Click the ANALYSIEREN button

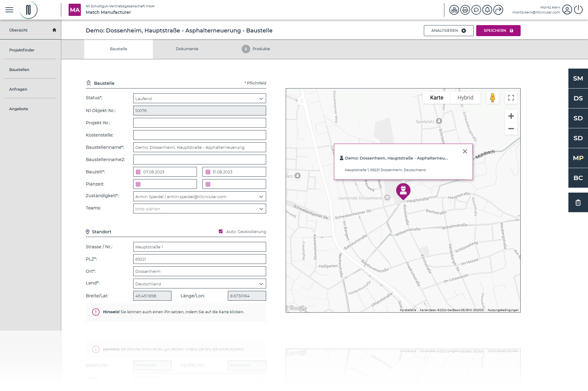448,31
